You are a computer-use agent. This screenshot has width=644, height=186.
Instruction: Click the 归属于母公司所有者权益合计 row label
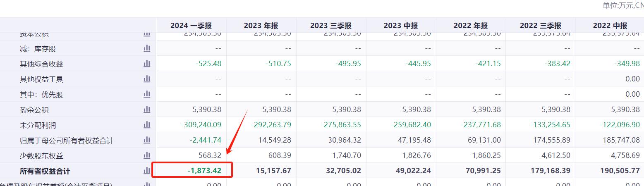tap(67, 141)
